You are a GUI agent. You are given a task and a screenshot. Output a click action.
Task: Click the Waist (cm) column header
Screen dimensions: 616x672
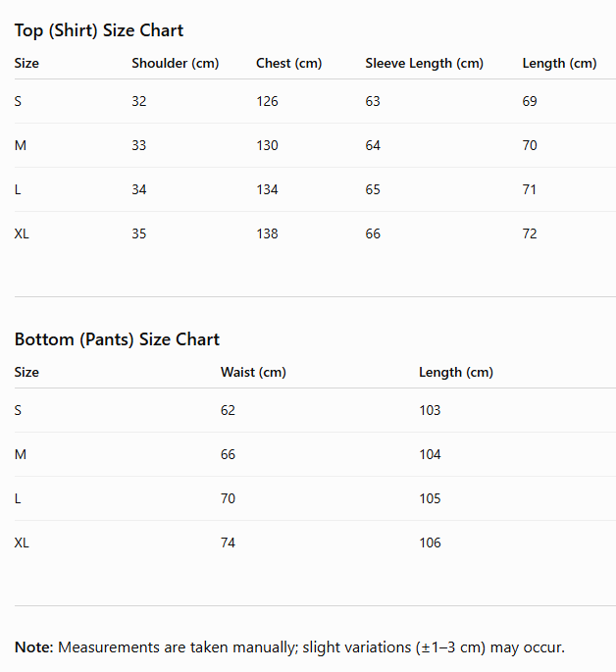tap(253, 373)
